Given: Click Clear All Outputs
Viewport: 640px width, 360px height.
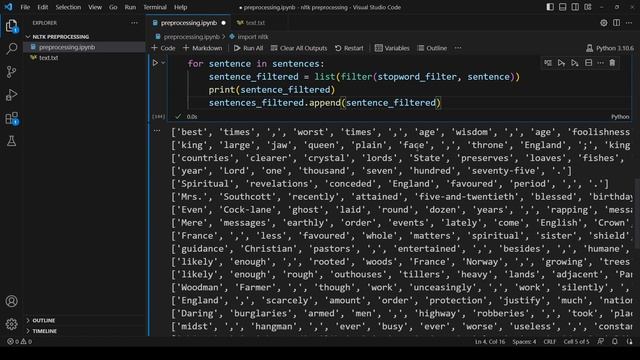Looking at the screenshot, I should pyautogui.click(x=299, y=48).
